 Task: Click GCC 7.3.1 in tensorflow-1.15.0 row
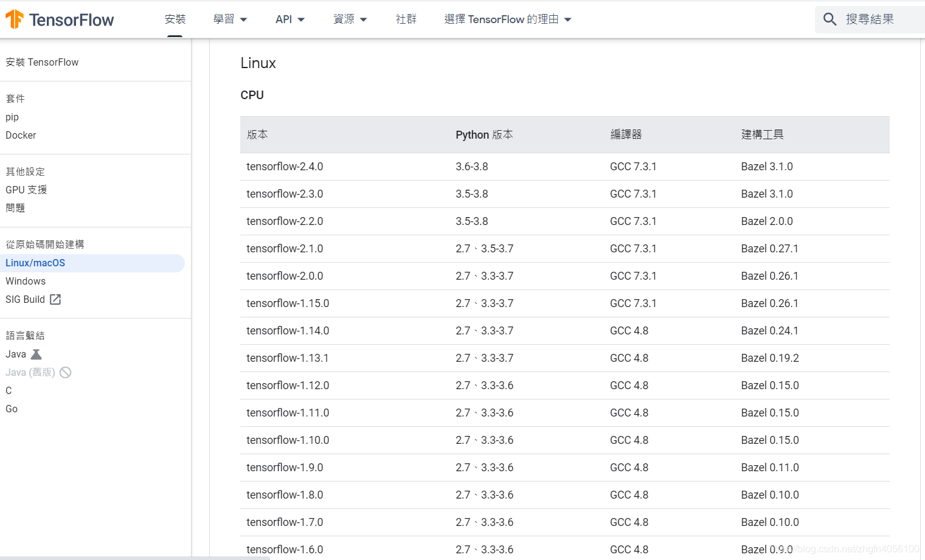633,303
